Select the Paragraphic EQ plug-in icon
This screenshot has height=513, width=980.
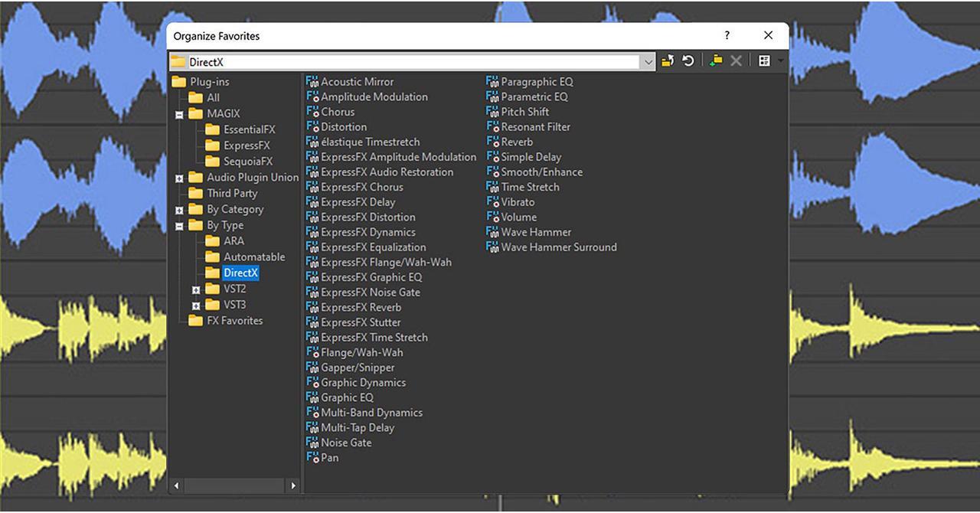[492, 82]
